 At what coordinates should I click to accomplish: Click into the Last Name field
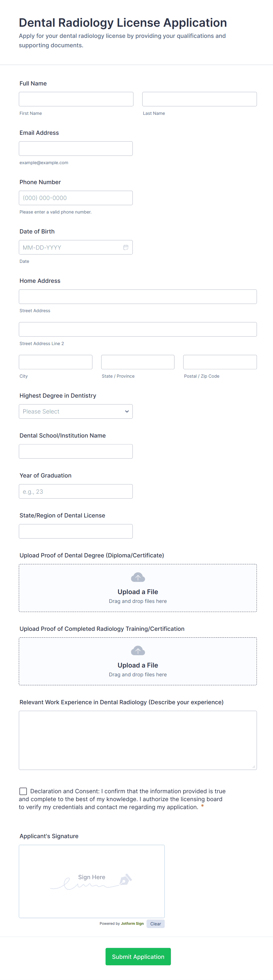[x=199, y=99]
